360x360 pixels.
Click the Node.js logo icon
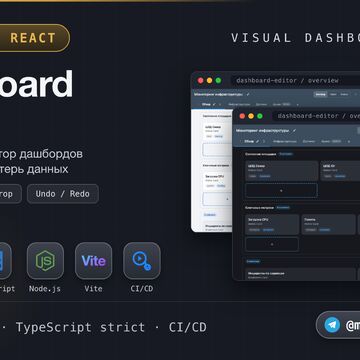[45, 261]
